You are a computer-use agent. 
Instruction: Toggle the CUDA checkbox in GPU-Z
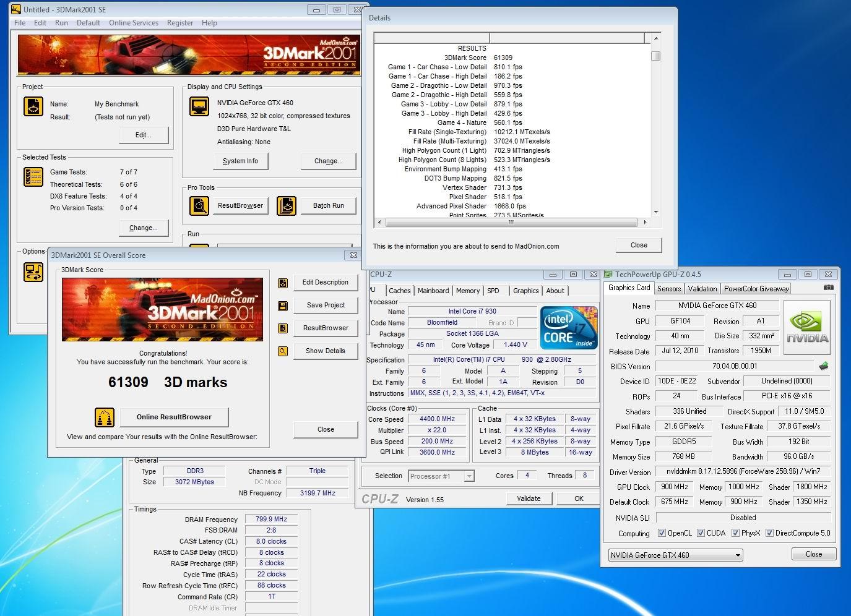click(x=701, y=533)
